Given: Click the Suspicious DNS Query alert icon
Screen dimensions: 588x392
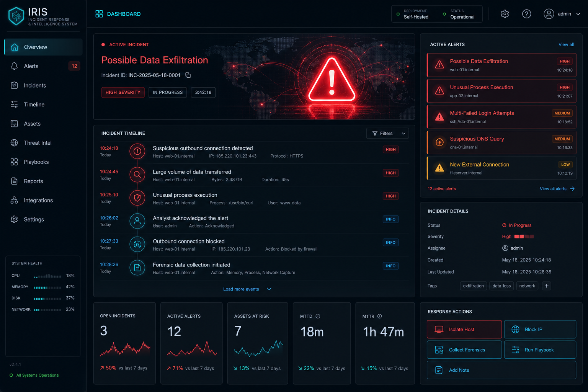Looking at the screenshot, I should pos(439,142).
